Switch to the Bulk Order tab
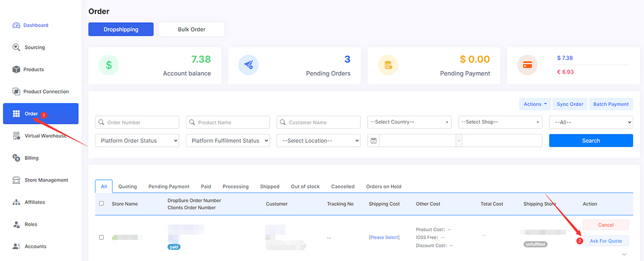The height and width of the screenshot is (261, 644). [191, 30]
